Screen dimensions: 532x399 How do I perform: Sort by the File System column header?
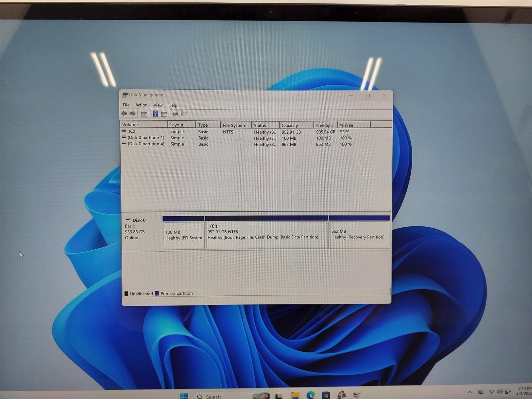click(x=236, y=125)
